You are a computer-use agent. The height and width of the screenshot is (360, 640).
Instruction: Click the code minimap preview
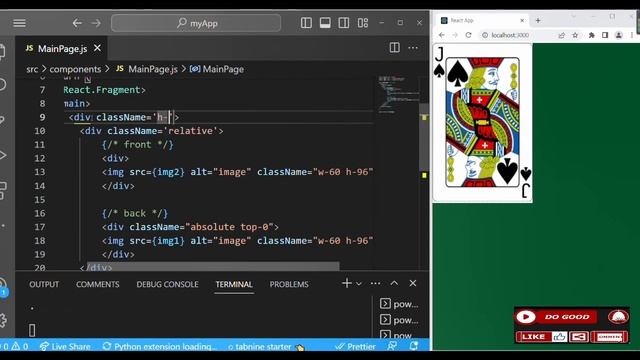tap(398, 95)
